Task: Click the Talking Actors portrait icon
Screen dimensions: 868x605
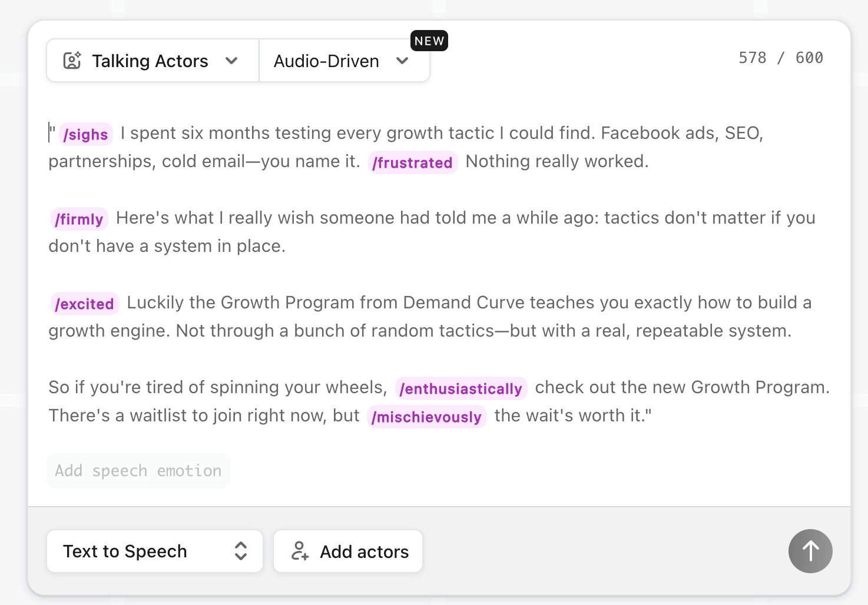Action: 72,61
